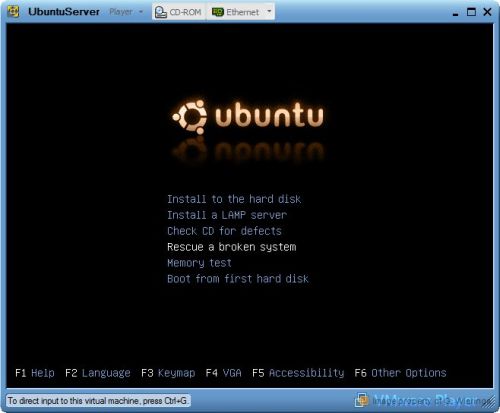The width and height of the screenshot is (500, 413).
Task: Click the CD-ROM device icon
Action: coord(161,12)
